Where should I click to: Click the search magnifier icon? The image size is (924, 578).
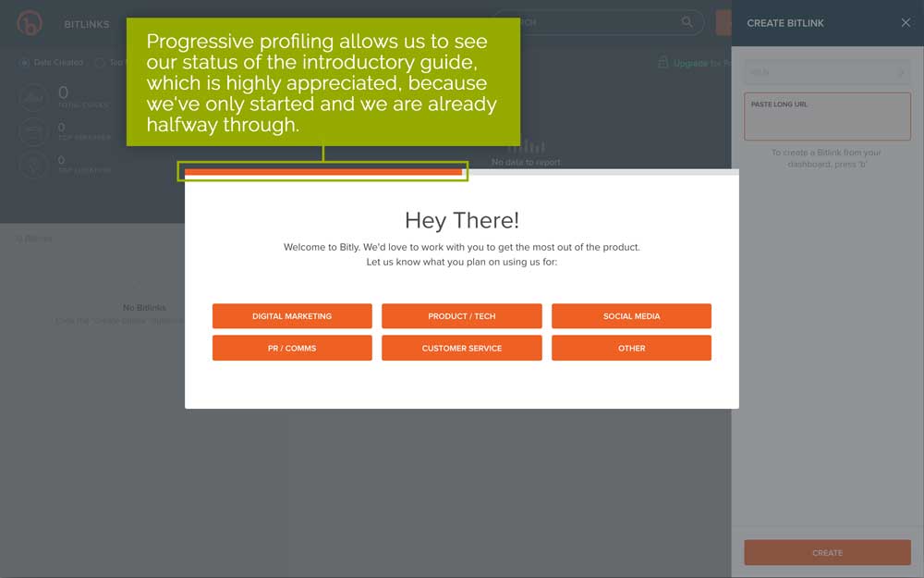tap(687, 22)
